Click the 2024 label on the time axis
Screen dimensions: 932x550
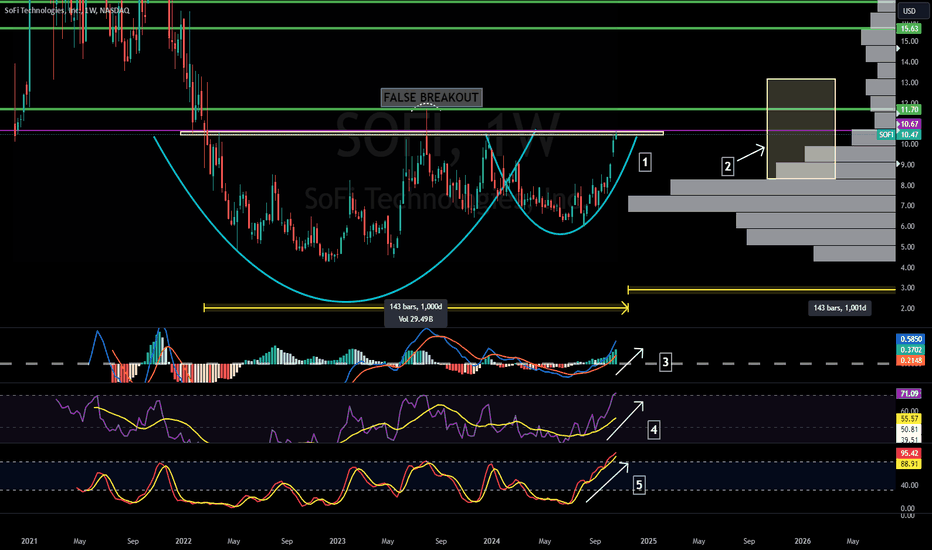click(x=492, y=541)
